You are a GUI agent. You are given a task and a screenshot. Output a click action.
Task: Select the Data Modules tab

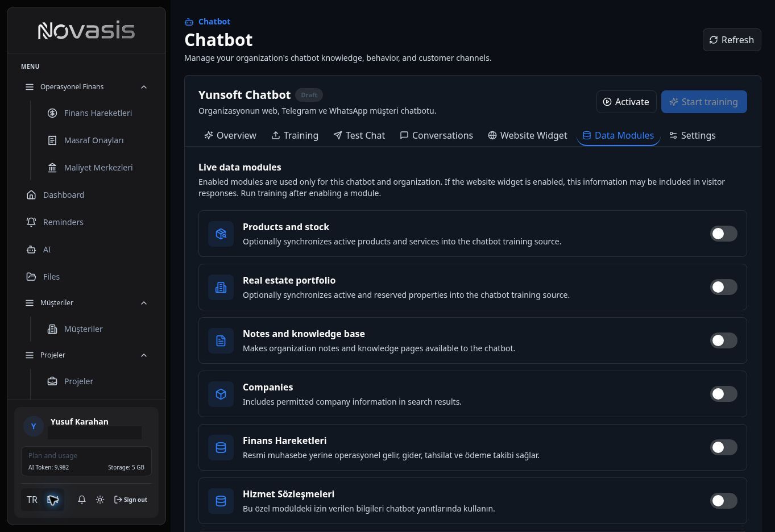pyautogui.click(x=619, y=135)
